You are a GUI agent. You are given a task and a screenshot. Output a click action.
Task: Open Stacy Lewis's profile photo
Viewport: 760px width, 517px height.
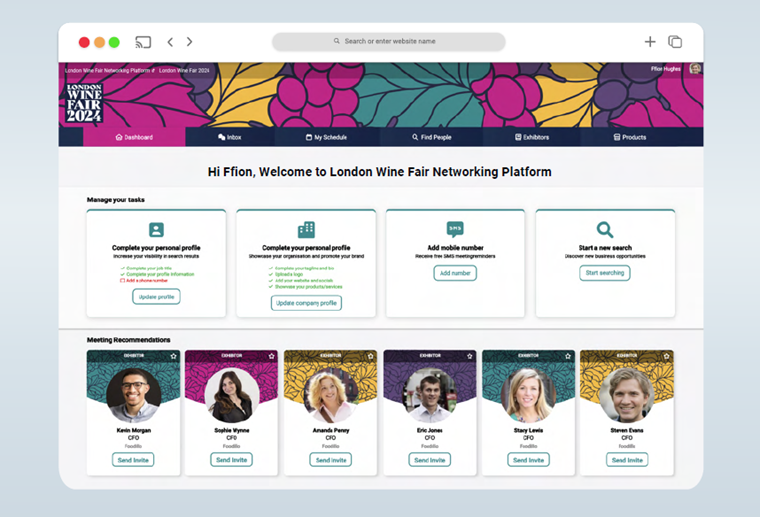click(528, 395)
